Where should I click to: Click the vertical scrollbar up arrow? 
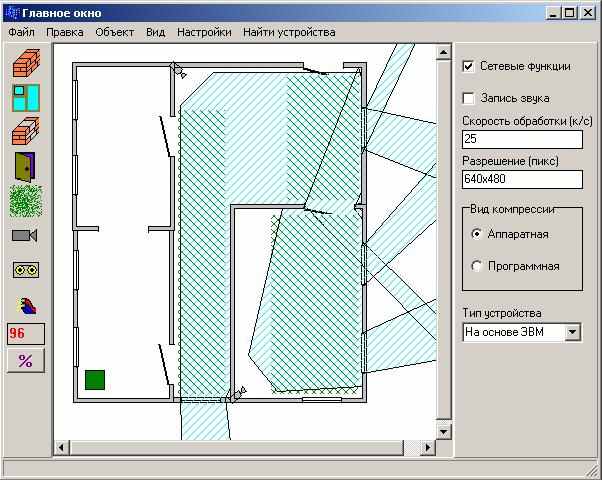click(x=443, y=52)
